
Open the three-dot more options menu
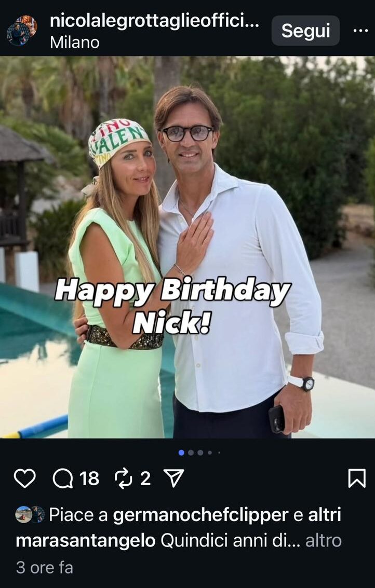coord(360,31)
